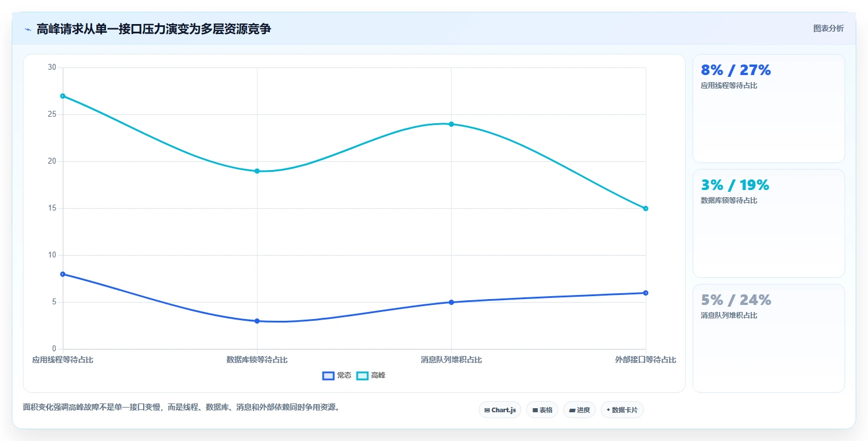This screenshot has height=441, width=868.
Task: Click the y-axis value 20
Action: pyautogui.click(x=52, y=161)
